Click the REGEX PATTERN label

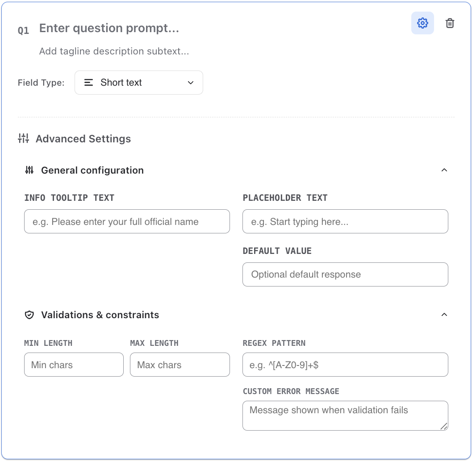click(x=274, y=343)
